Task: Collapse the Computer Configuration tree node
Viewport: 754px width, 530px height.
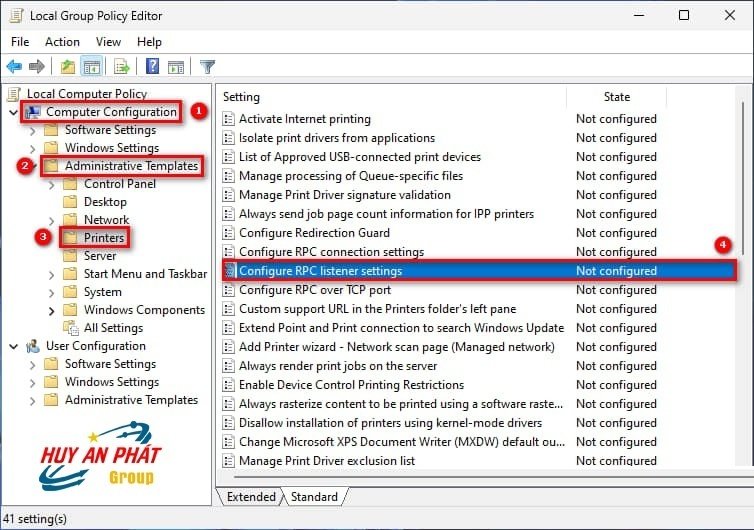Action: [x=13, y=113]
